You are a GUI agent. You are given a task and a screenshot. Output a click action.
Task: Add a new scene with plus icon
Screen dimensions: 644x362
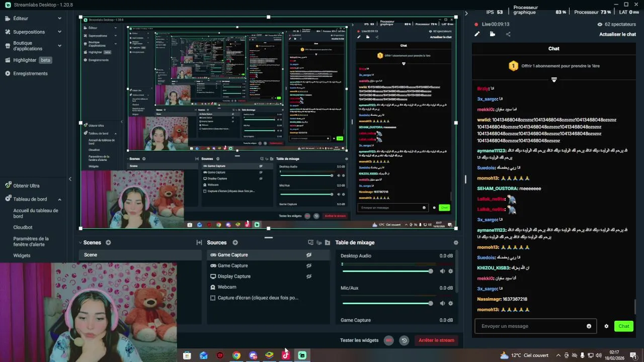pos(108,242)
